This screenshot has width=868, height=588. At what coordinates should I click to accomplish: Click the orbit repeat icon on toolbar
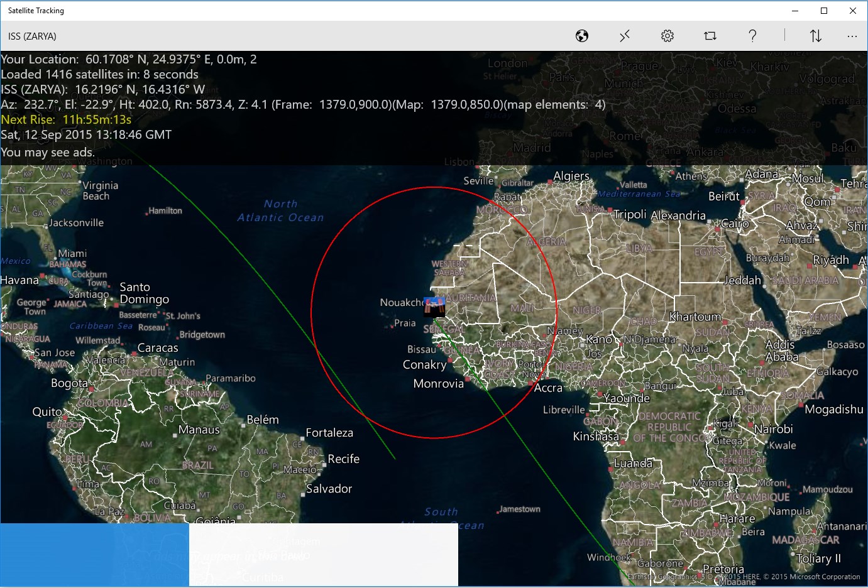[710, 36]
